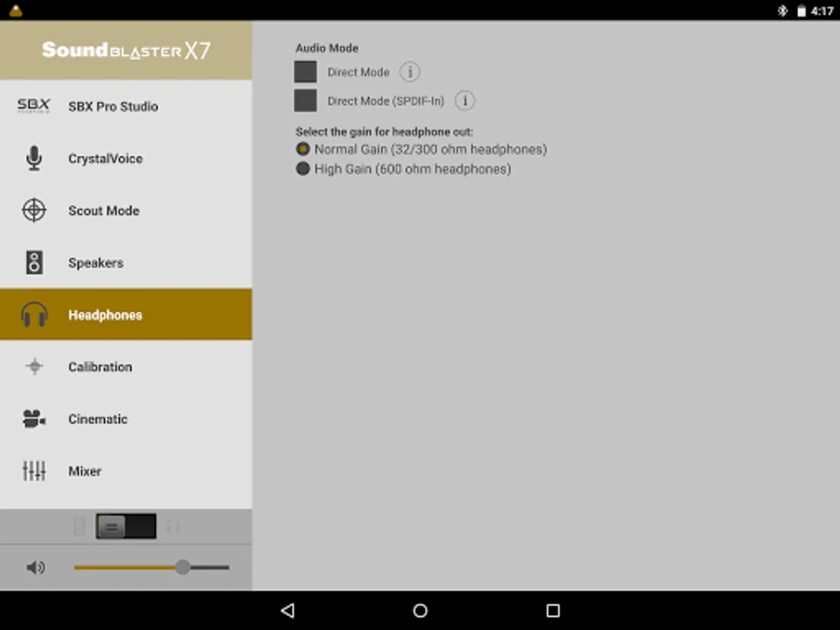Open info for Direct Mode (SPDIF-In)
This screenshot has height=630, width=840.
click(x=465, y=101)
